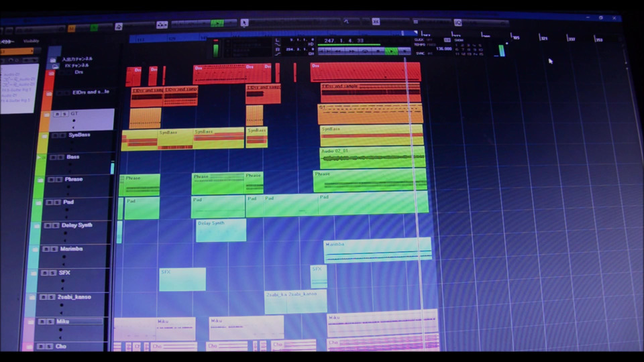Mute the Phrase track
The height and width of the screenshot is (362, 644).
[50, 180]
